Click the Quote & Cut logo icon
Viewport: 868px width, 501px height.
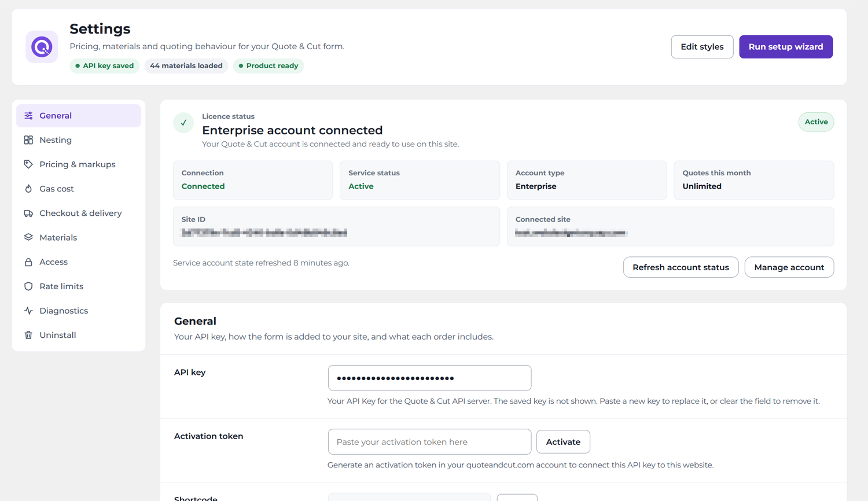point(42,47)
